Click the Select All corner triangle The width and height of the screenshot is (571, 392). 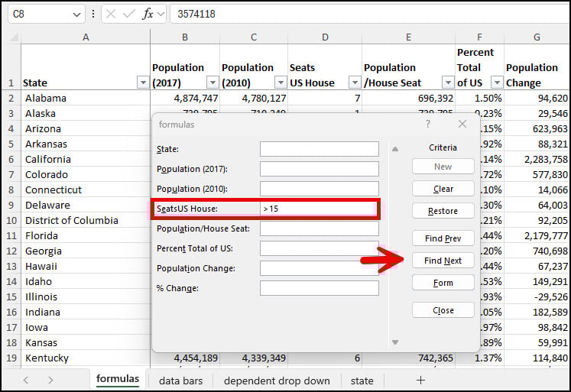pyautogui.click(x=14, y=37)
